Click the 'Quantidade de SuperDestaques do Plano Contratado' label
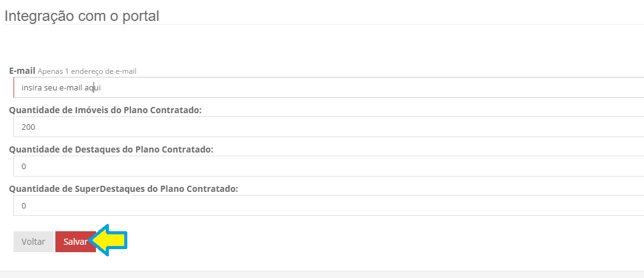 (x=124, y=189)
